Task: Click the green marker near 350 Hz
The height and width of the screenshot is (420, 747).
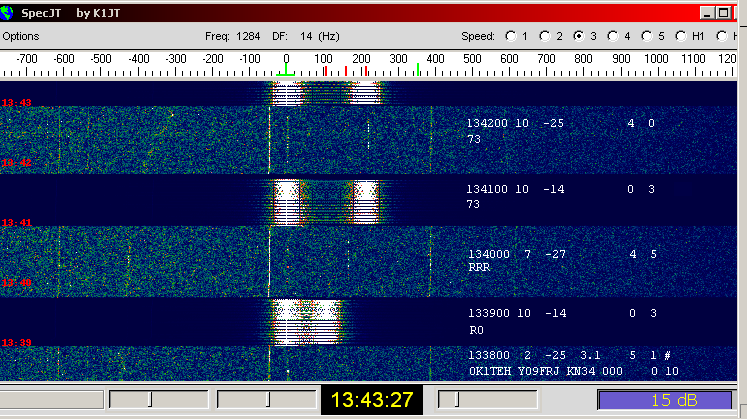Action: (x=418, y=70)
